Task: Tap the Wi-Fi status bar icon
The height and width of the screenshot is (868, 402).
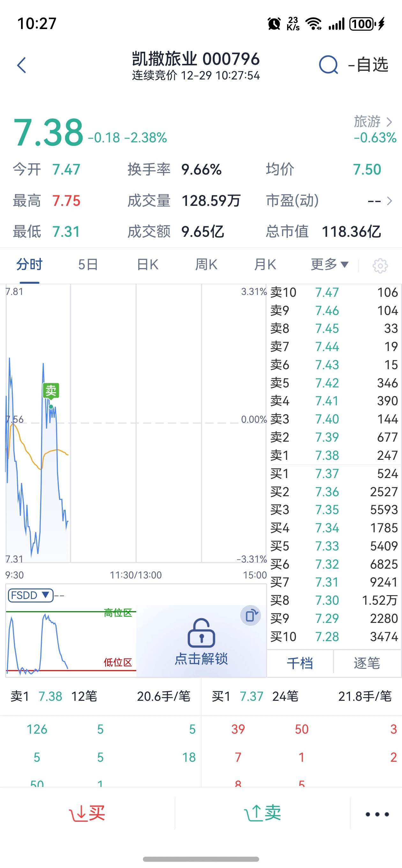Action: 313,24
